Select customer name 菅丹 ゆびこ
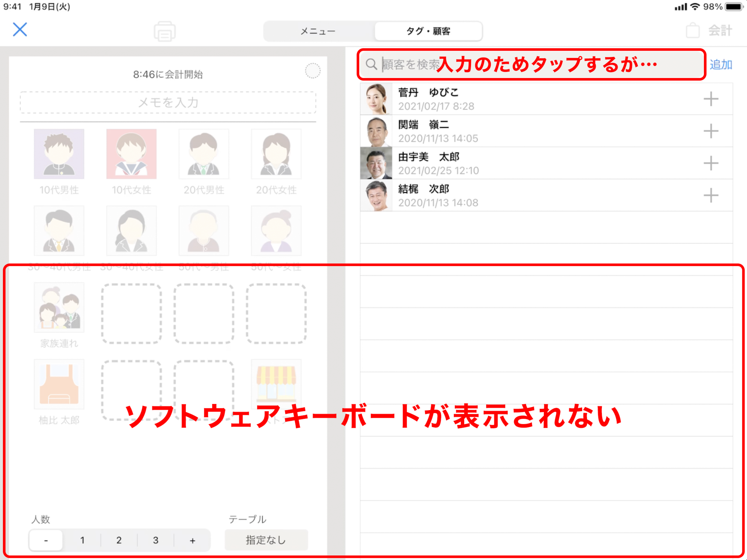747x560 pixels. click(x=428, y=92)
